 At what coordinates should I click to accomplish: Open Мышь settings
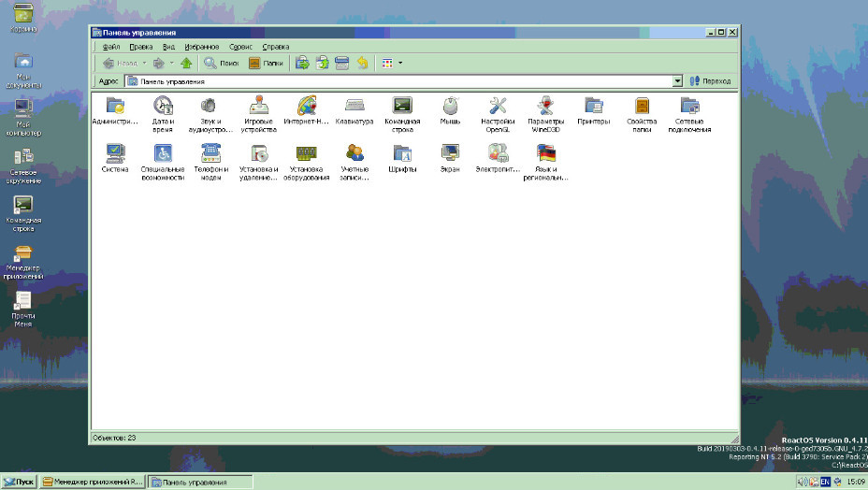(450, 110)
